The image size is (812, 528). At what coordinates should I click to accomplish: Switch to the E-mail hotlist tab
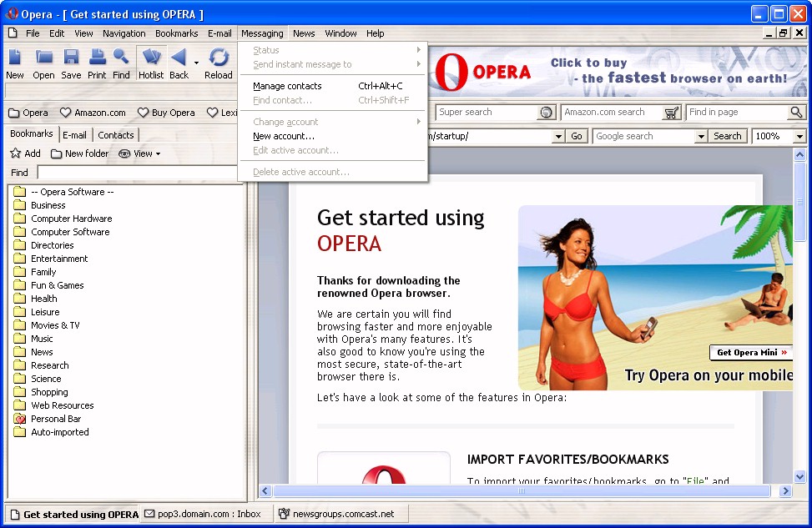pos(74,135)
